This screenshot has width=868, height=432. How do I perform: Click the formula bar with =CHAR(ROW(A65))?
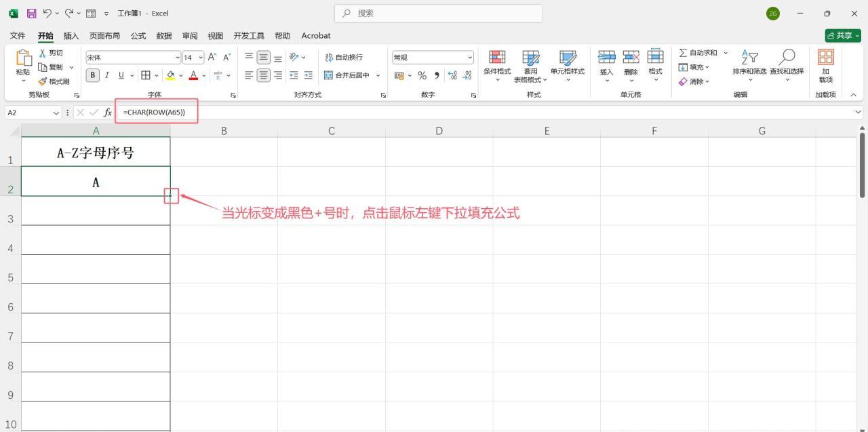coord(488,113)
